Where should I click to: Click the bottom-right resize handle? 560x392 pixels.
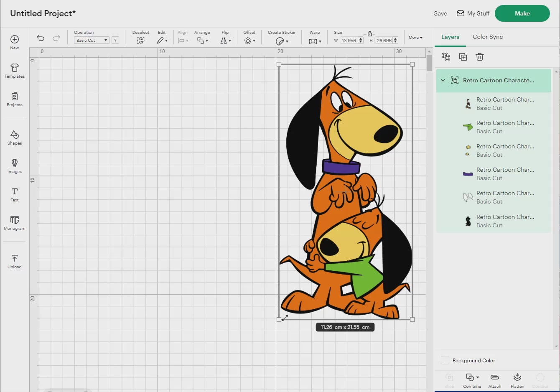[x=412, y=320]
